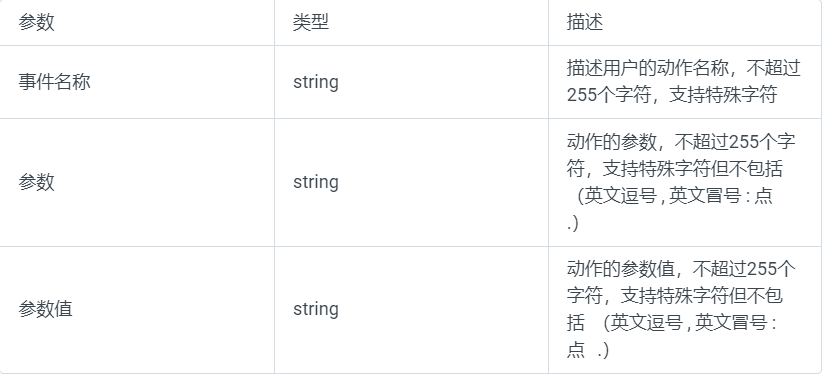Click description starting with 动作的参数值
Viewport: 823px width, 375px height.
point(681,309)
